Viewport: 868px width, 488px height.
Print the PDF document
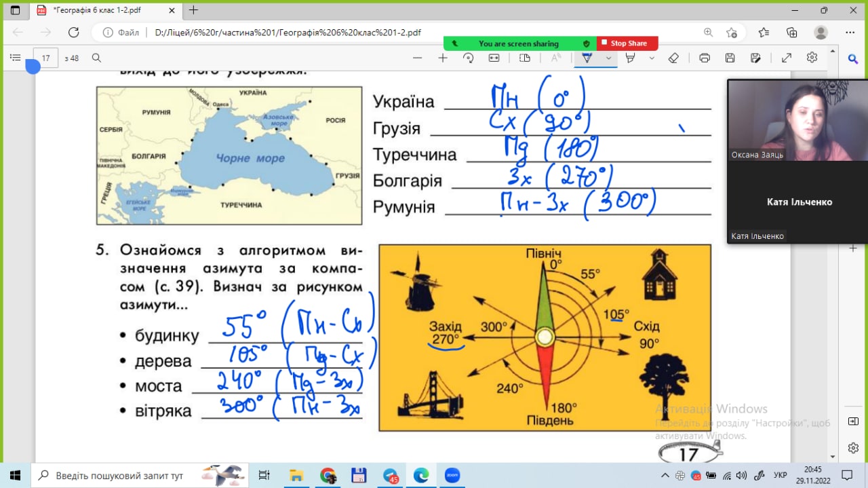pyautogui.click(x=705, y=58)
